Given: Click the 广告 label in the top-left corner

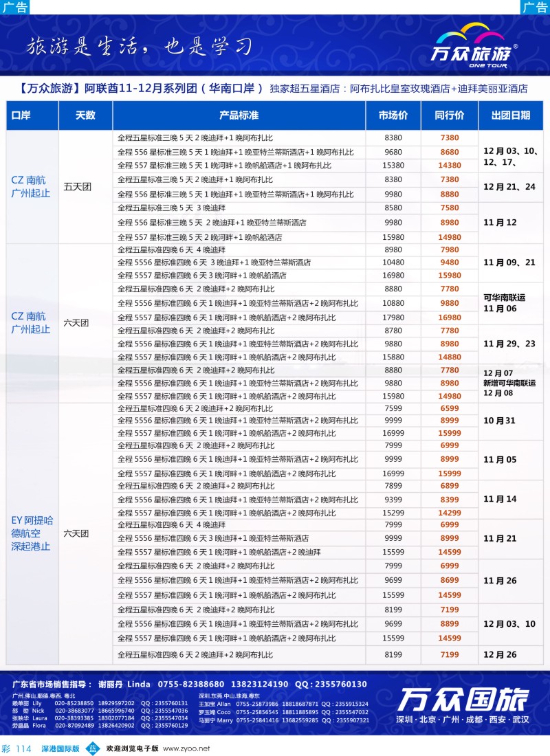Looking at the screenshot, I should [x=14, y=8].
